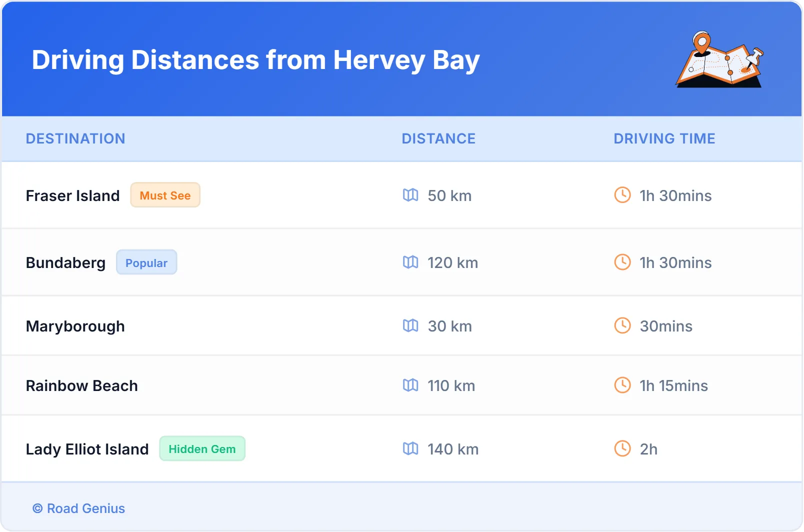This screenshot has width=804, height=532.
Task: Click the 110 km distance value
Action: coord(451,385)
